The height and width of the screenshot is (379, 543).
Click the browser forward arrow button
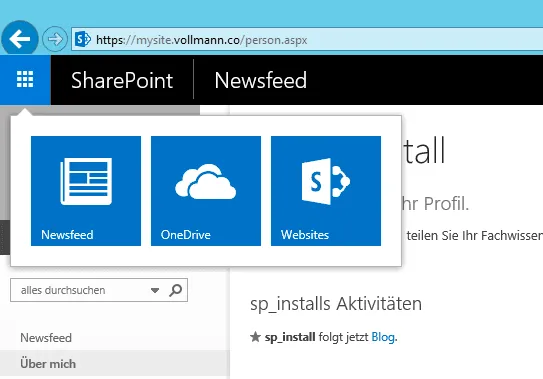[x=55, y=39]
